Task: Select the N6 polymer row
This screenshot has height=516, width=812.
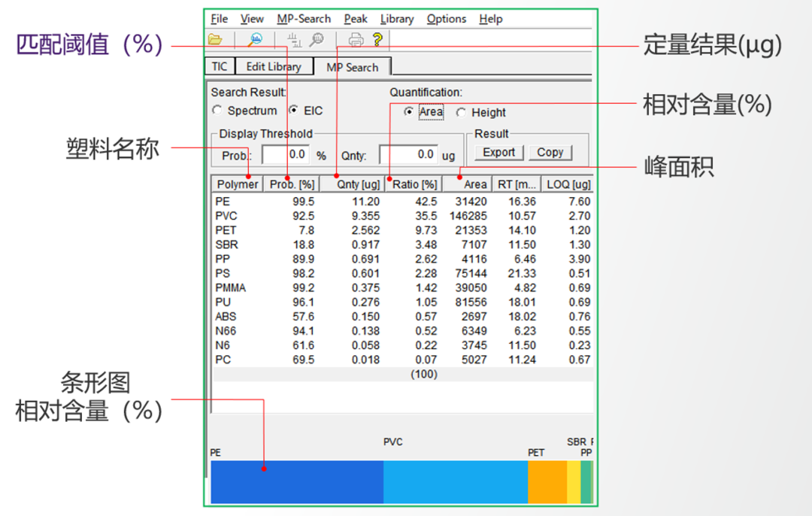Action: pos(403,345)
